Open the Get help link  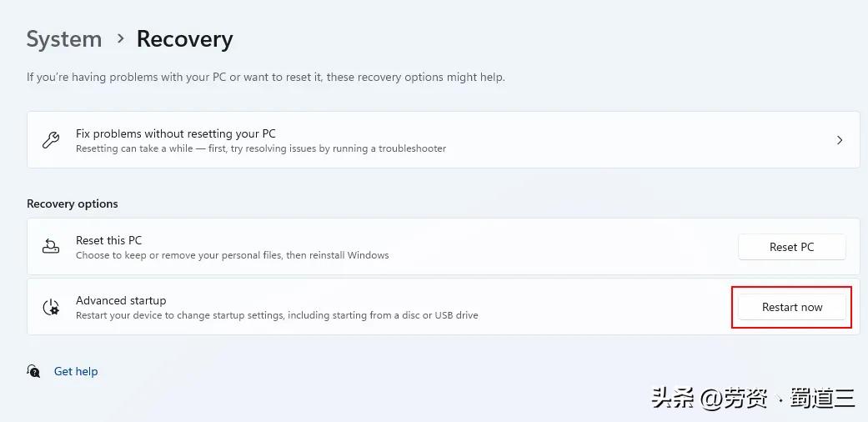tap(76, 371)
